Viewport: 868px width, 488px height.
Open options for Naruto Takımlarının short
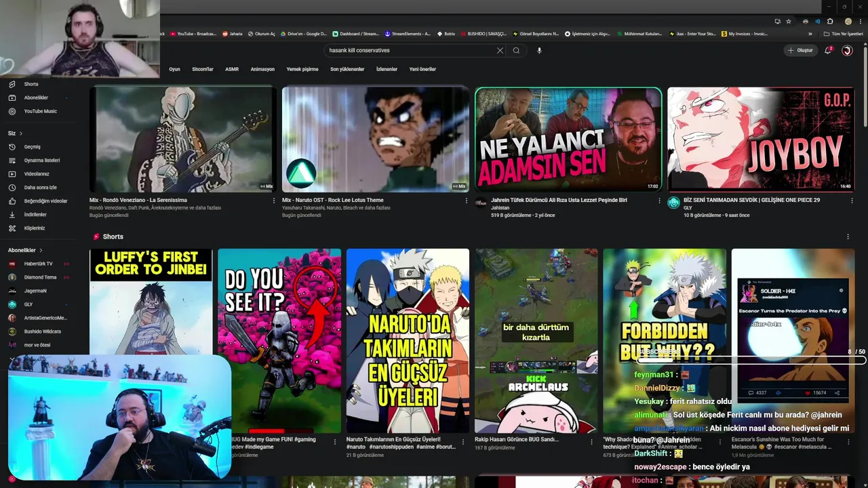point(462,441)
